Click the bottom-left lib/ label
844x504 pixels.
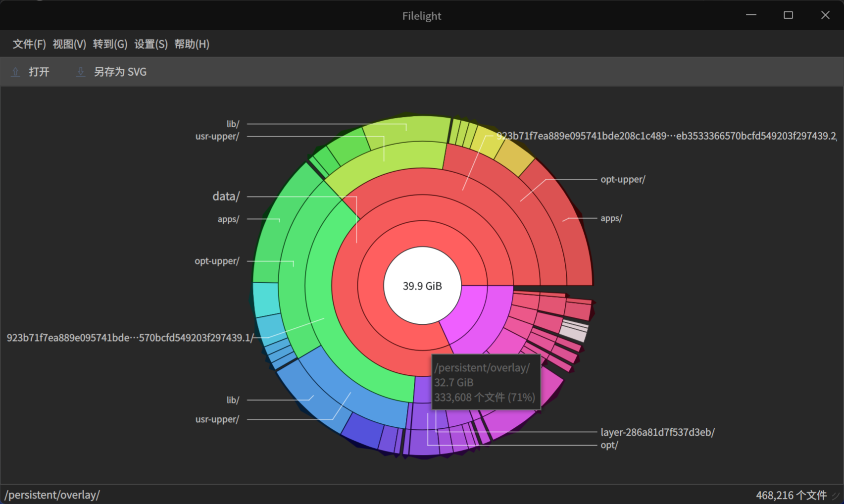click(233, 400)
